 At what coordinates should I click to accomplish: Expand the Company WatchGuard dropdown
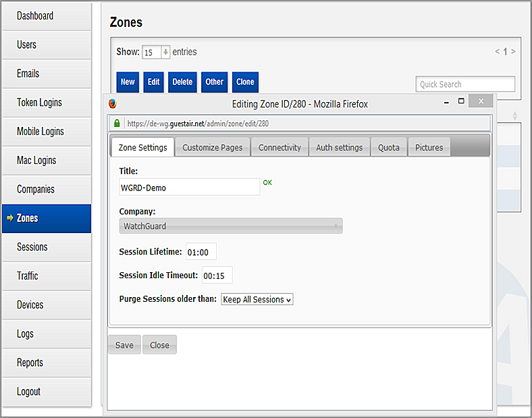click(x=231, y=226)
